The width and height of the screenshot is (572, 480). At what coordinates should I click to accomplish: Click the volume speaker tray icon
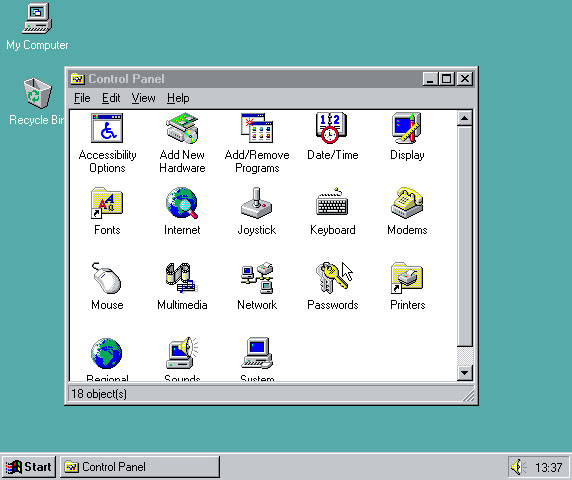click(518, 467)
